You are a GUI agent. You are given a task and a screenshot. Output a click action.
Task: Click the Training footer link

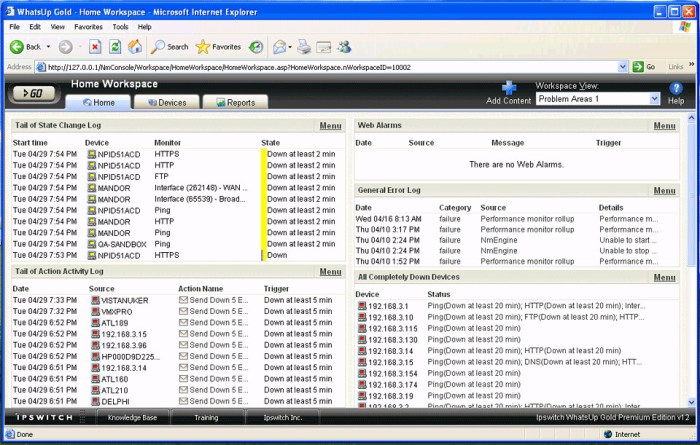[x=206, y=418]
